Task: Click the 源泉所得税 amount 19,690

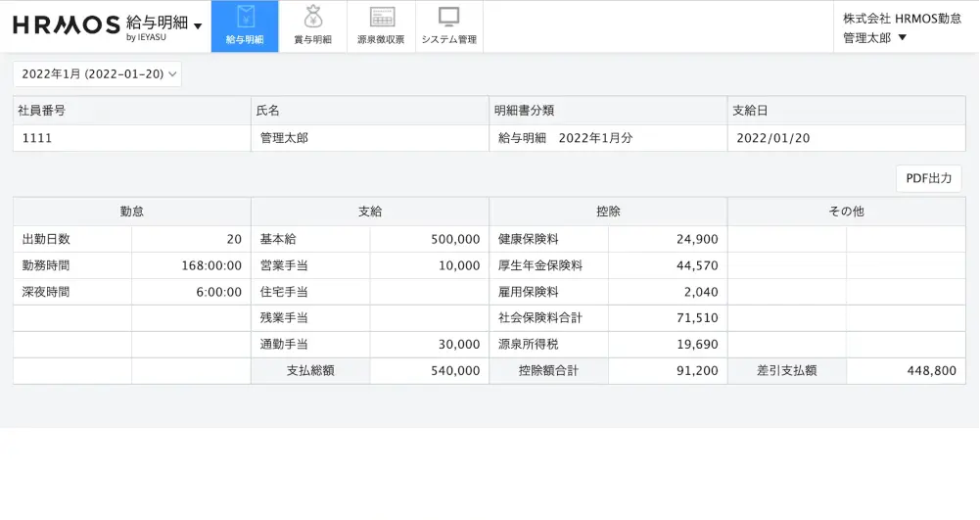Action: (x=697, y=345)
